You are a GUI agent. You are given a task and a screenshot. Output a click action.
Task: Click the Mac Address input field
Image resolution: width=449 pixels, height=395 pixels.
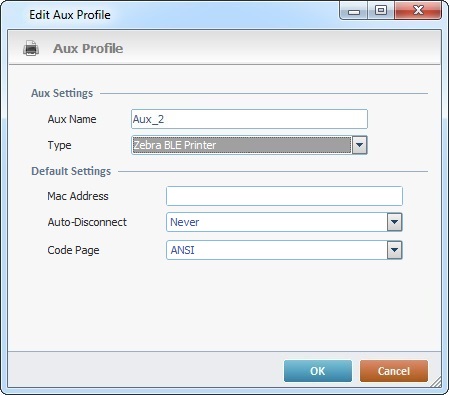[284, 196]
